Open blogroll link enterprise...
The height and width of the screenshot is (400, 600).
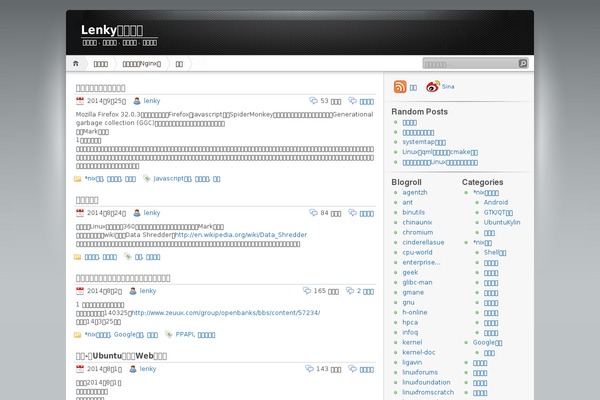pos(421,263)
